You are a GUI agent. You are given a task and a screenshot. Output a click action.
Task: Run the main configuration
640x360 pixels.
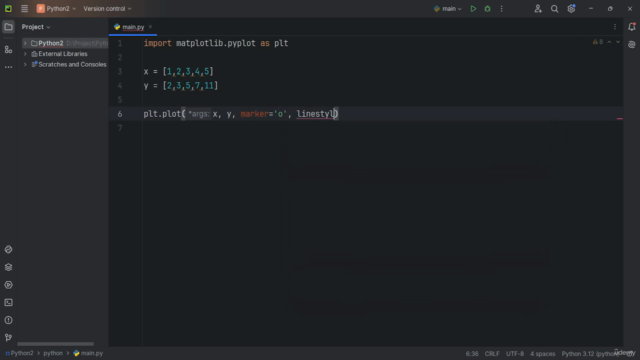[x=473, y=9]
